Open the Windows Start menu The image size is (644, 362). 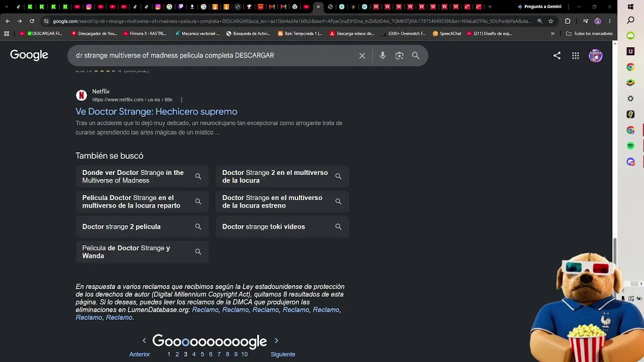click(630, 7)
